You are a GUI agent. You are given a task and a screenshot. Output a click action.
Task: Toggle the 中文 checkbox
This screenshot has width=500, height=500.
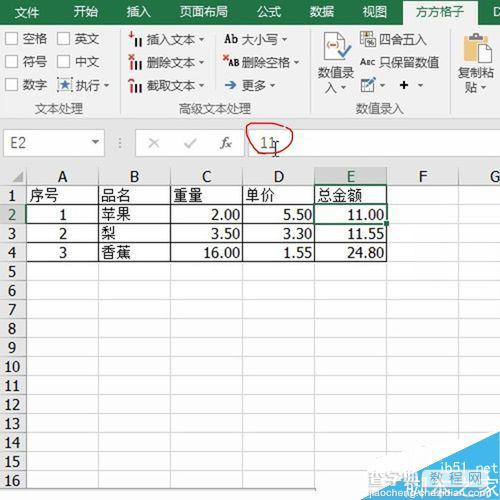coord(63,62)
